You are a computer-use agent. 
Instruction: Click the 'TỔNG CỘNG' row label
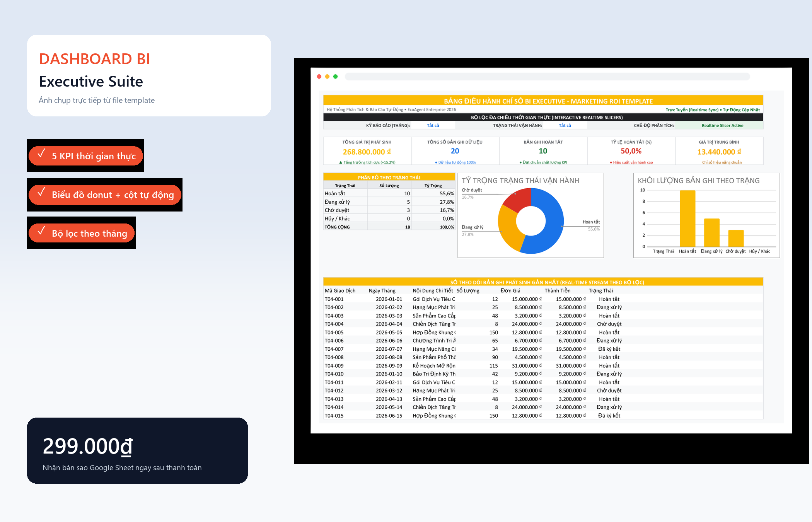[x=337, y=227]
